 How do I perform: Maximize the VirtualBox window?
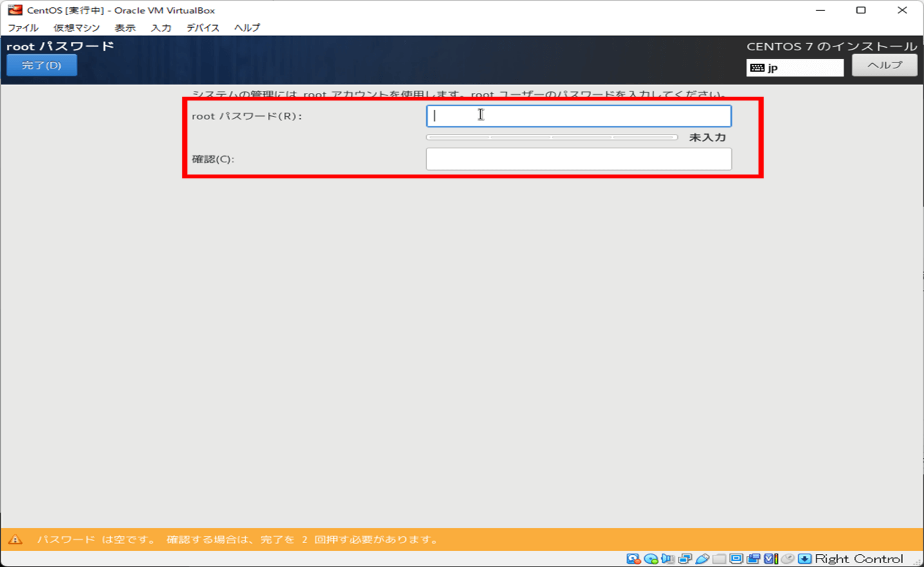tap(861, 10)
